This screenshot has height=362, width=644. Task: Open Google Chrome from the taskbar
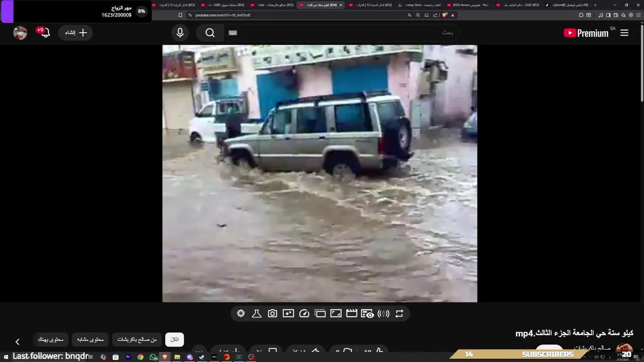tap(140, 357)
